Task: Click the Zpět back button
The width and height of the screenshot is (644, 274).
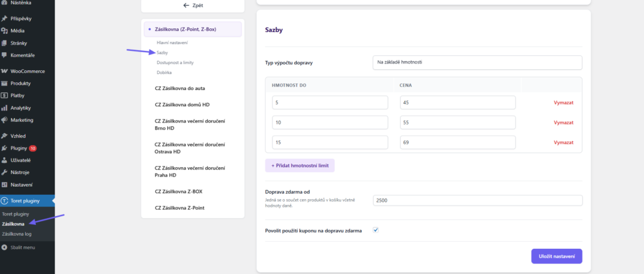Action: click(192, 5)
